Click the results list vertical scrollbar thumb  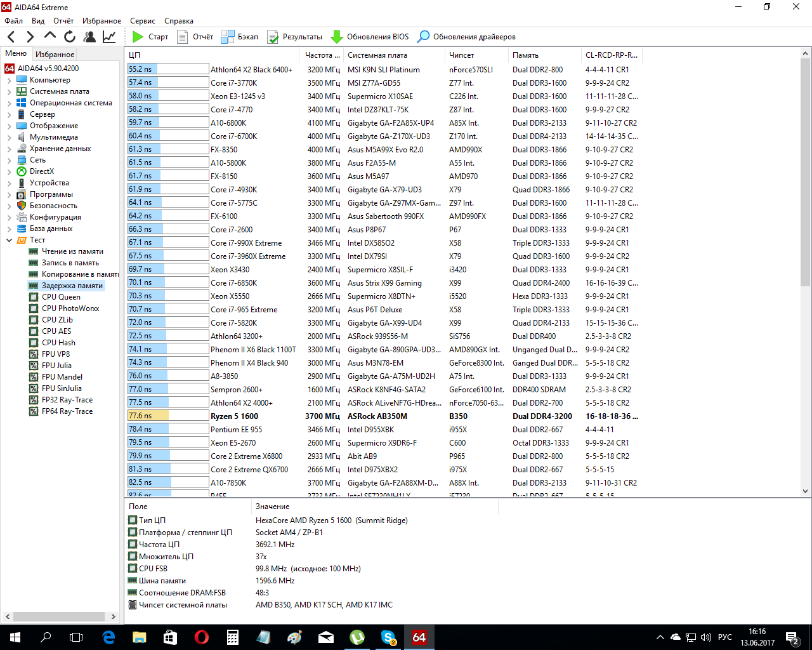click(x=806, y=171)
